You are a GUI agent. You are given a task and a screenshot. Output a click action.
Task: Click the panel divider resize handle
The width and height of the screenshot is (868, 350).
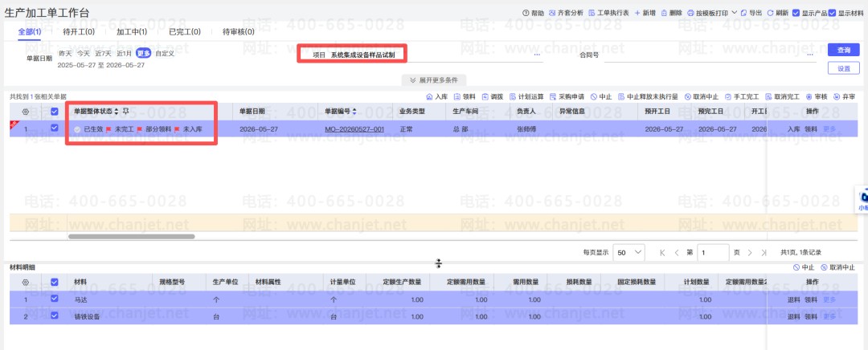click(439, 264)
